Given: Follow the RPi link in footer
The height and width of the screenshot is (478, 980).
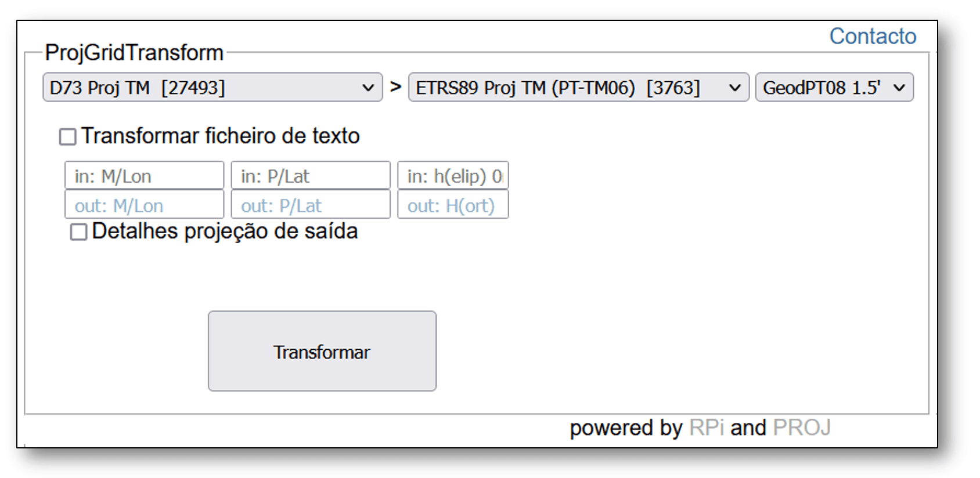Looking at the screenshot, I should pos(706,428).
